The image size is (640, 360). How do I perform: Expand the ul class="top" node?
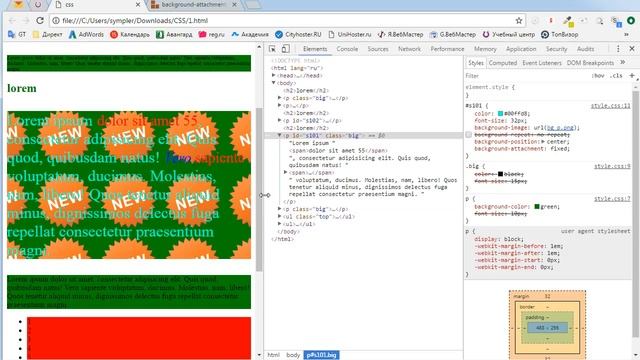[x=280, y=216]
